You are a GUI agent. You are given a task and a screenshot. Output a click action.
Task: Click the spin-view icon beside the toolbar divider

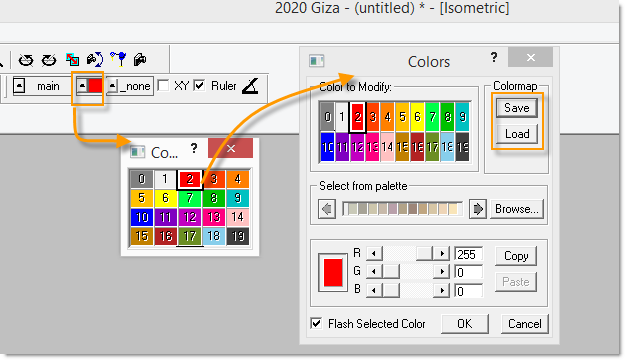click(x=26, y=60)
